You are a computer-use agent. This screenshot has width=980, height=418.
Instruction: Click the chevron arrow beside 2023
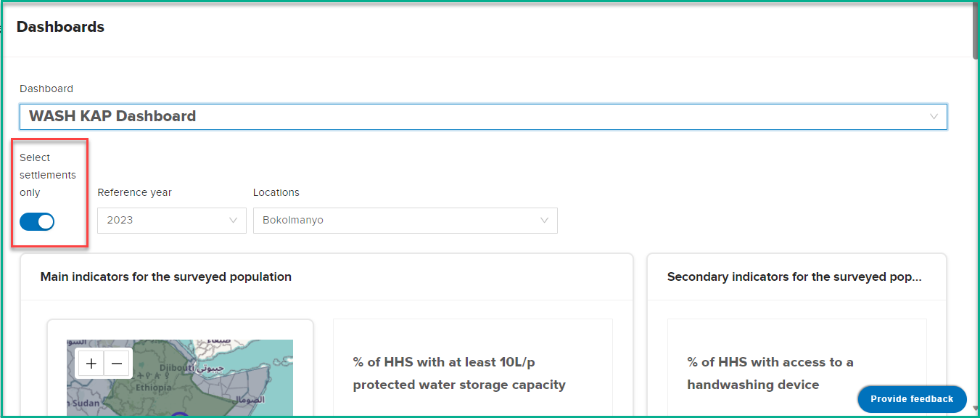[233, 220]
